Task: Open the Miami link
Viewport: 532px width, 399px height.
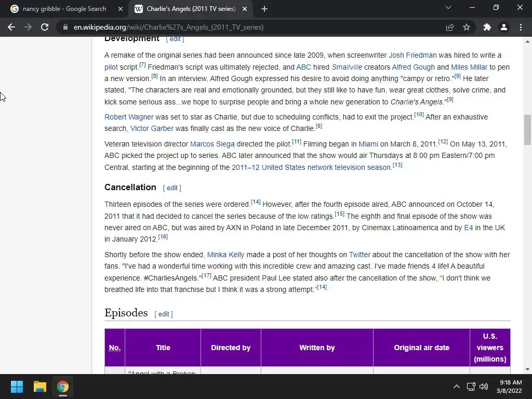Action: (368, 144)
